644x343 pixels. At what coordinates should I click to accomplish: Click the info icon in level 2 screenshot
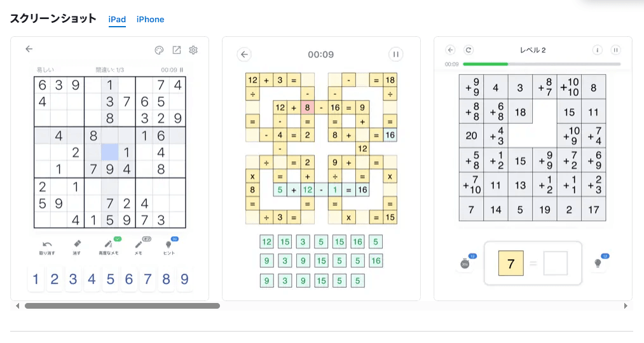(597, 50)
